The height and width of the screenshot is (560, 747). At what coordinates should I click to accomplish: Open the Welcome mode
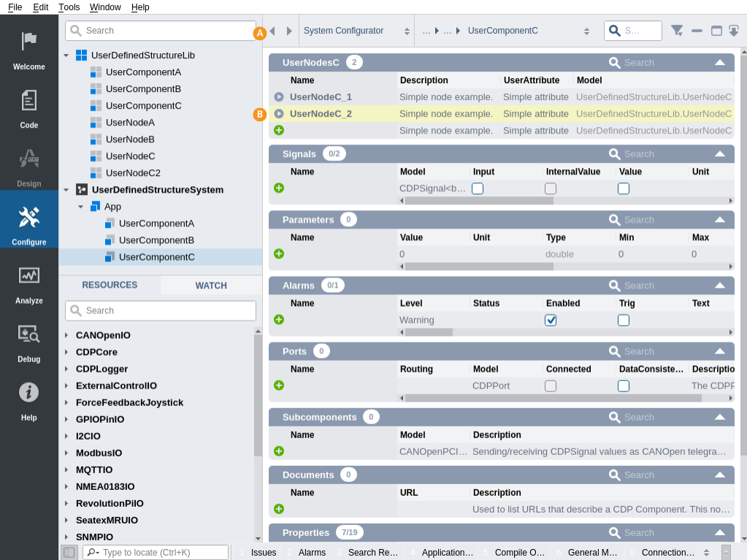coord(29,50)
